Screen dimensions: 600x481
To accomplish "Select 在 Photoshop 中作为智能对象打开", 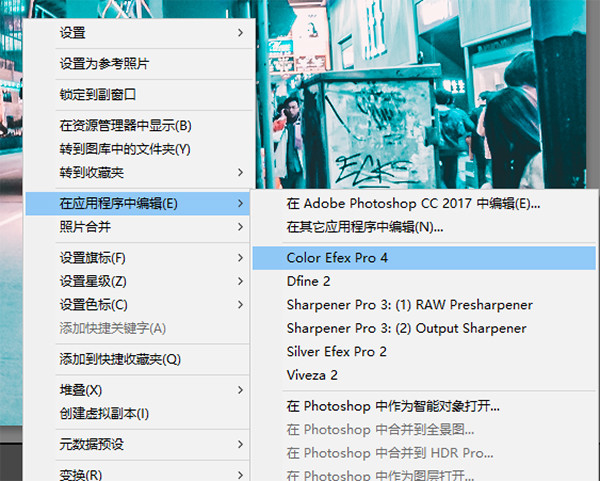I will click(x=393, y=407).
